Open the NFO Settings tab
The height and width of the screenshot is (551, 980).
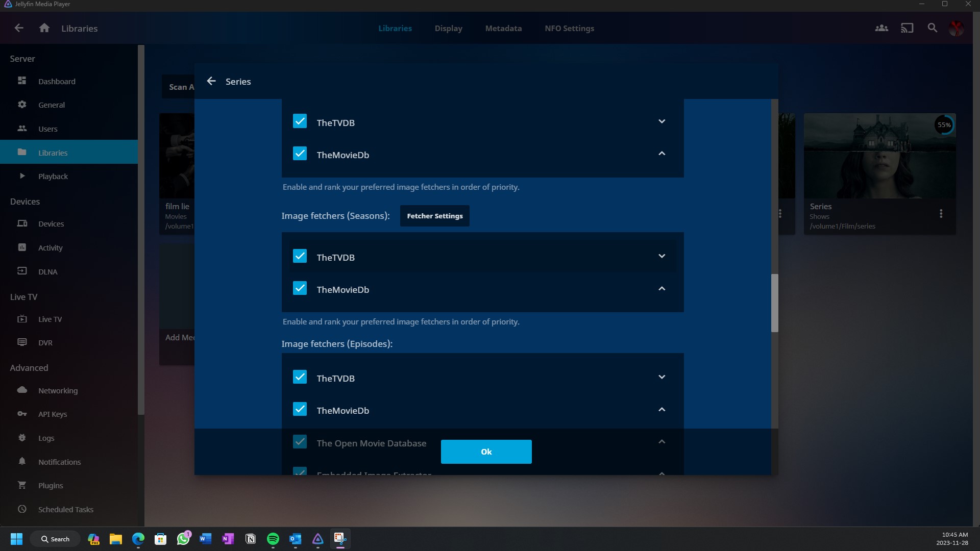[569, 28]
